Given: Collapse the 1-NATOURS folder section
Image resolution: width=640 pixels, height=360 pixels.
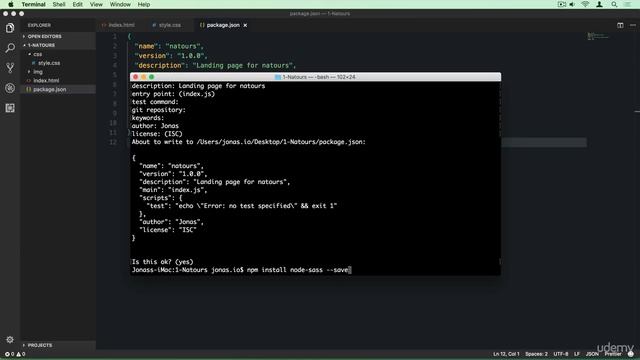Looking at the screenshot, I should click(41, 45).
